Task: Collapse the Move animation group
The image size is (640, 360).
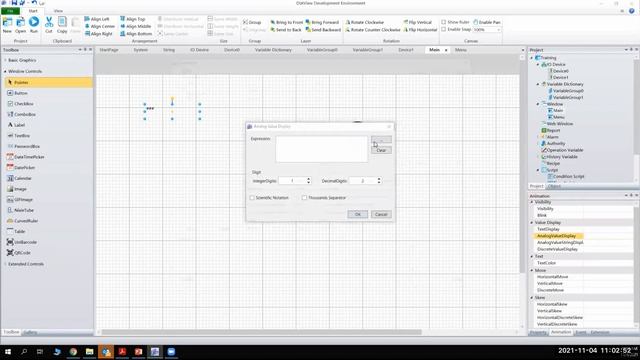Action: 532,270
